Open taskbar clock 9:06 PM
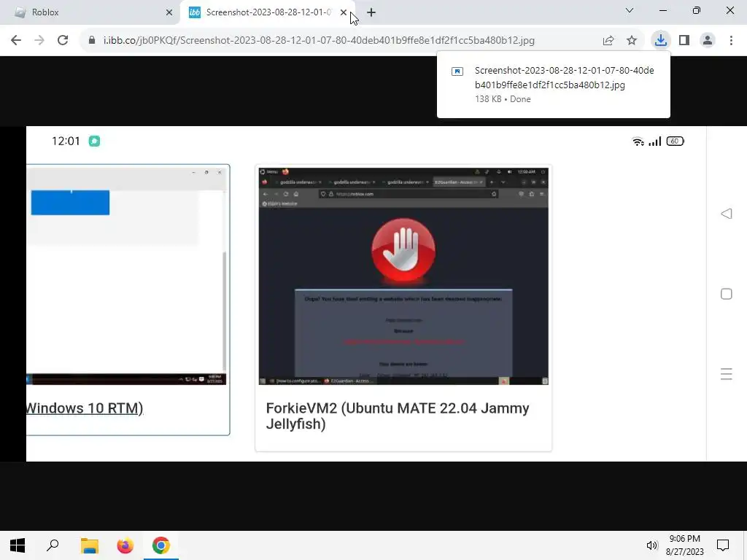Image resolution: width=747 pixels, height=560 pixels. coord(684,545)
